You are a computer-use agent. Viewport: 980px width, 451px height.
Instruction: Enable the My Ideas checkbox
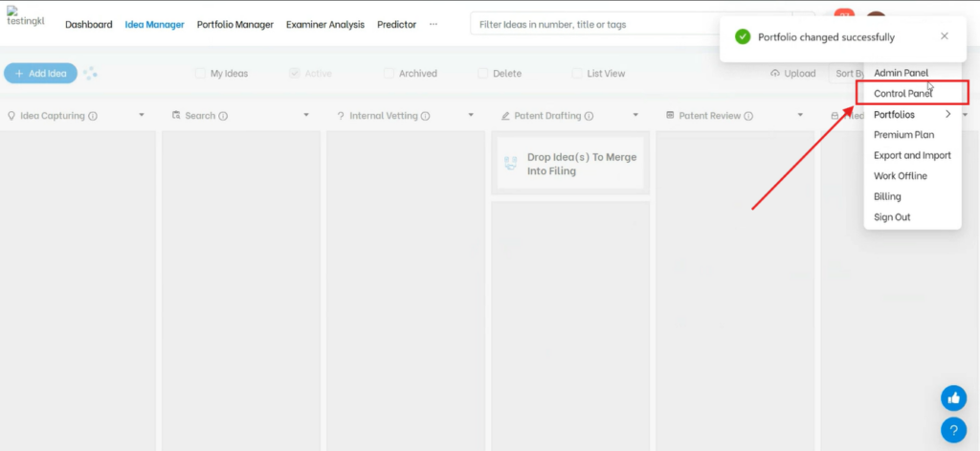200,74
